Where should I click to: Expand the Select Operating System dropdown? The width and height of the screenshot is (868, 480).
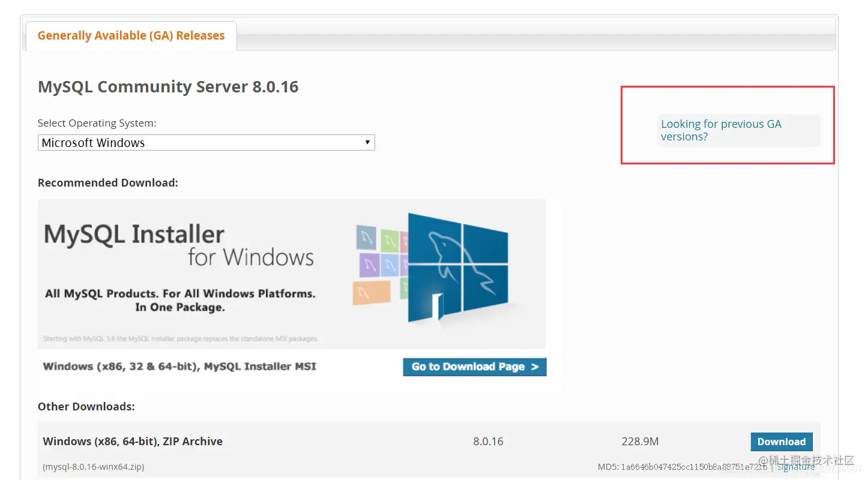click(206, 143)
